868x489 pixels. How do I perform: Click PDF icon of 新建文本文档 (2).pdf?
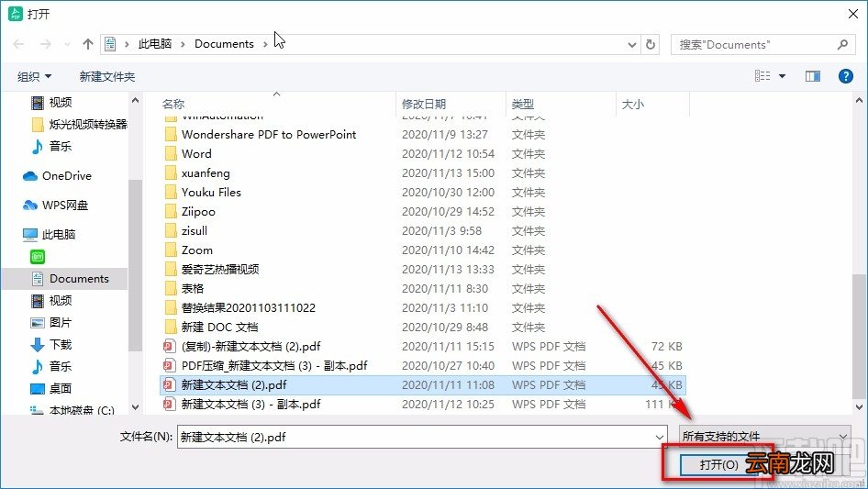(x=169, y=385)
